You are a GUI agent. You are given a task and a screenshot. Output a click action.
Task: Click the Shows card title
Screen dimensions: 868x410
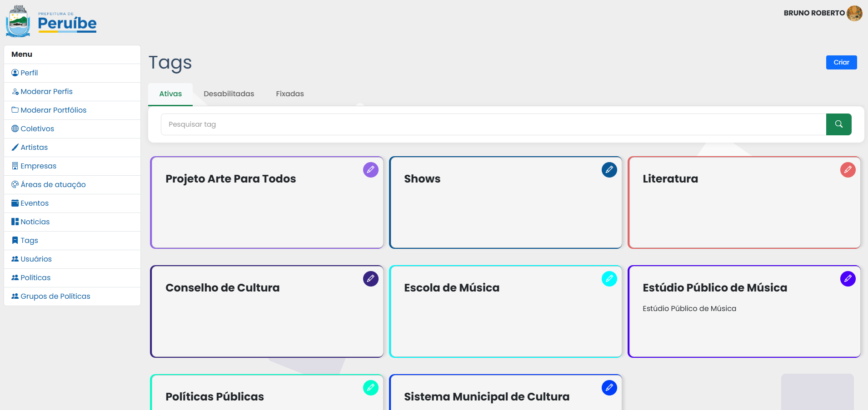click(x=422, y=179)
